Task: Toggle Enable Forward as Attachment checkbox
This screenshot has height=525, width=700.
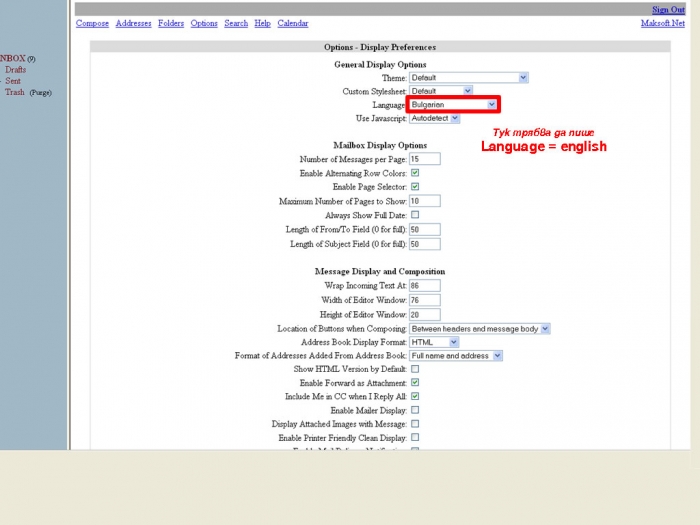Action: coord(415,383)
